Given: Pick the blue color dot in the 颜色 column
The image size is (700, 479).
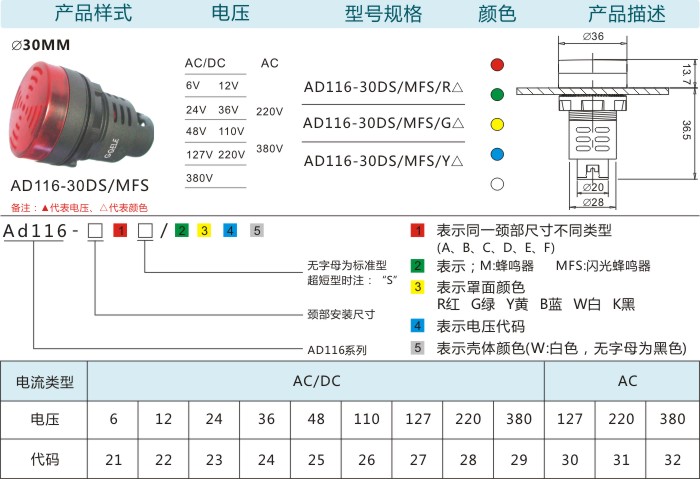Looking at the screenshot, I should [x=496, y=154].
